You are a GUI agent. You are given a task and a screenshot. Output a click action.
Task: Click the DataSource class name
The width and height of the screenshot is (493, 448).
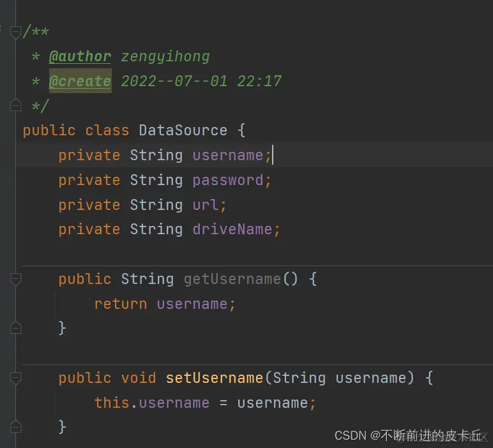point(183,130)
